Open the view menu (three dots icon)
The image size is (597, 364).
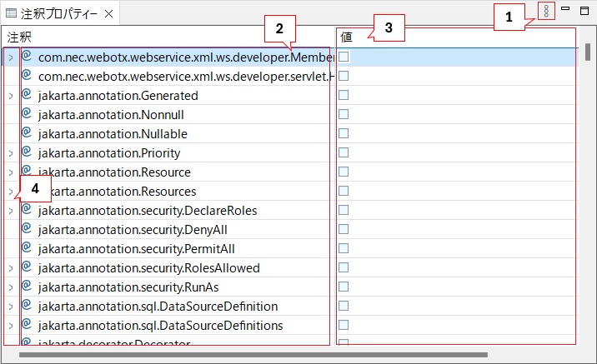coord(546,11)
